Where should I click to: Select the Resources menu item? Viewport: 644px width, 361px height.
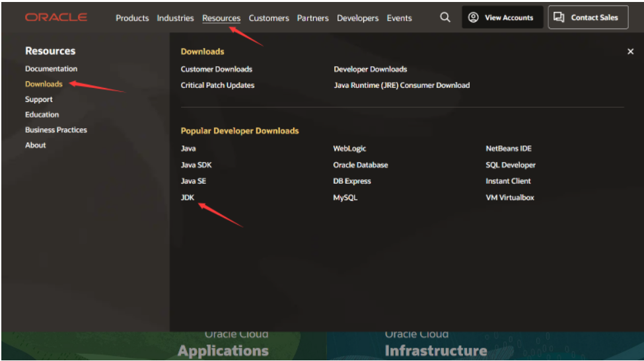(x=221, y=19)
